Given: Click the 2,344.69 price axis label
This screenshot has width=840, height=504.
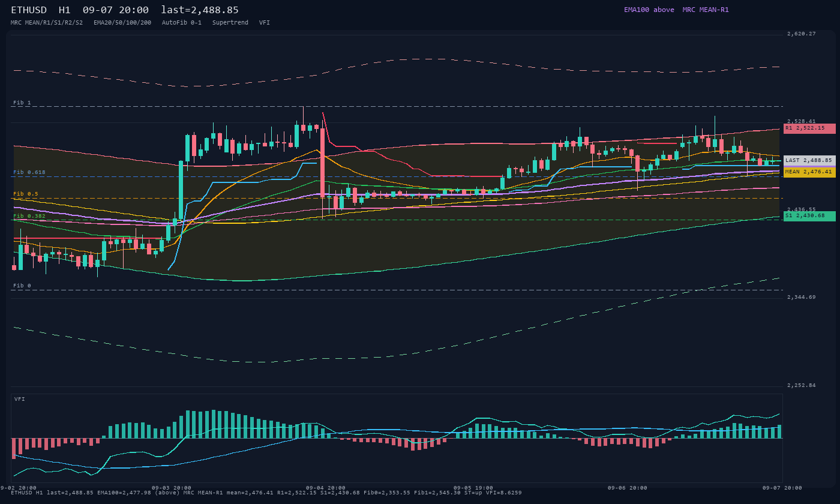Looking at the screenshot, I should pos(802,298).
